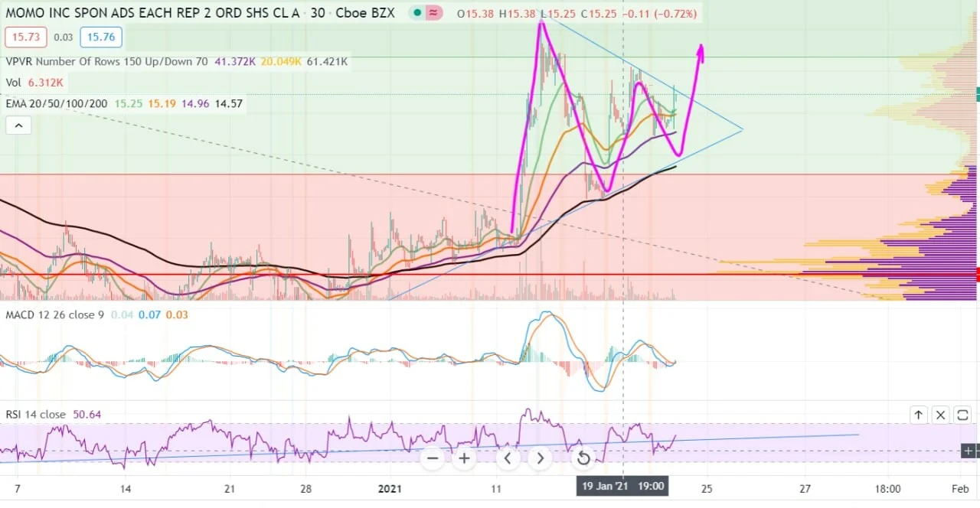Reset the chart view with the circular arrow
This screenshot has height=508, width=980.
tap(583, 458)
